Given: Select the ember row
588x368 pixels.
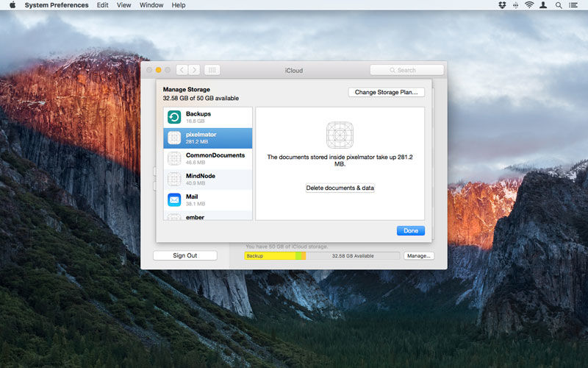Looking at the screenshot, I should point(208,216).
